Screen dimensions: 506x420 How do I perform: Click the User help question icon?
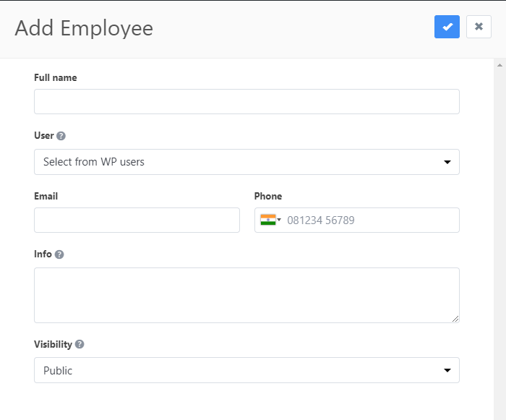click(61, 136)
